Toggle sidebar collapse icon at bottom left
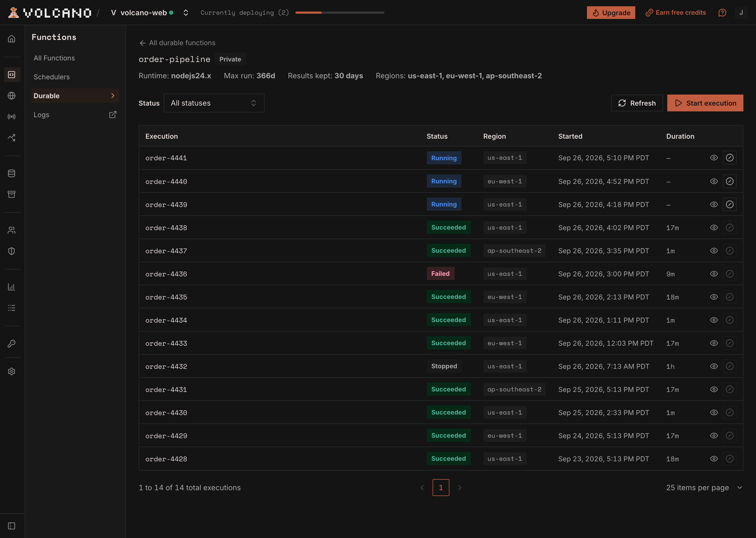Image resolution: width=756 pixels, height=538 pixels. point(12,526)
